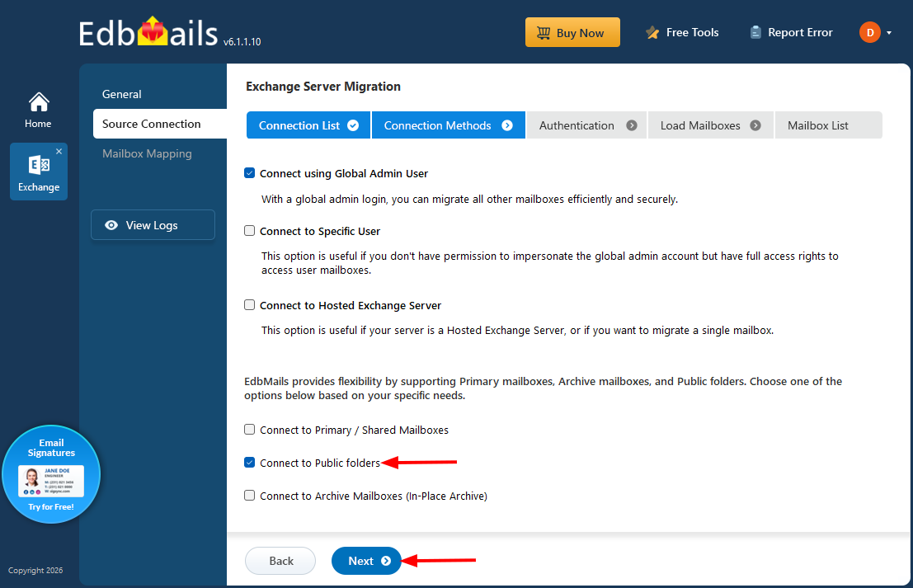Click the Back button

tap(280, 561)
